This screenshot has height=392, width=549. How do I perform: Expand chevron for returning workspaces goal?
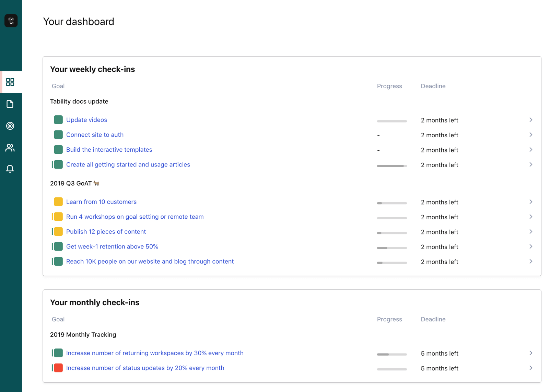tap(530, 353)
